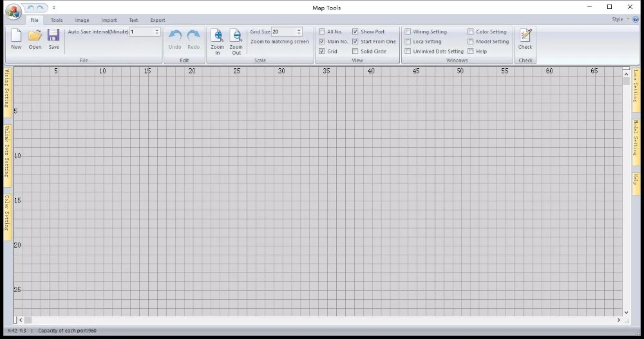Zoom In on the grid
This screenshot has width=644, height=339.
click(x=217, y=41)
